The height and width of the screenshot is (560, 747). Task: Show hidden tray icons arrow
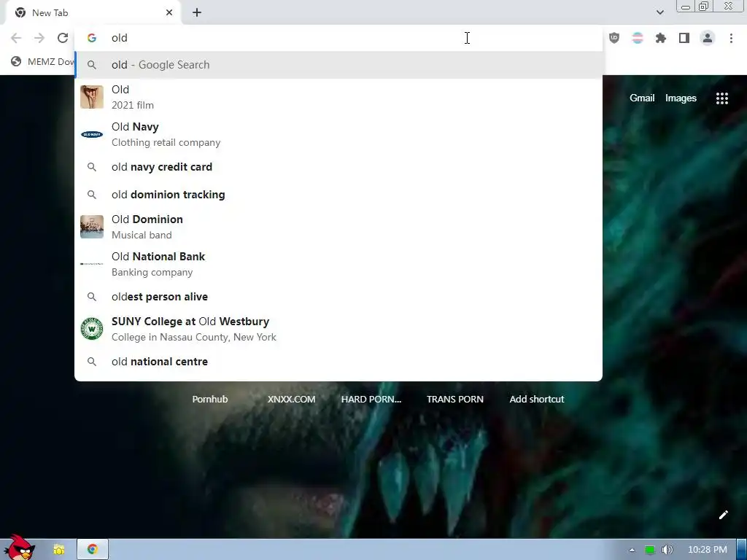point(632,550)
